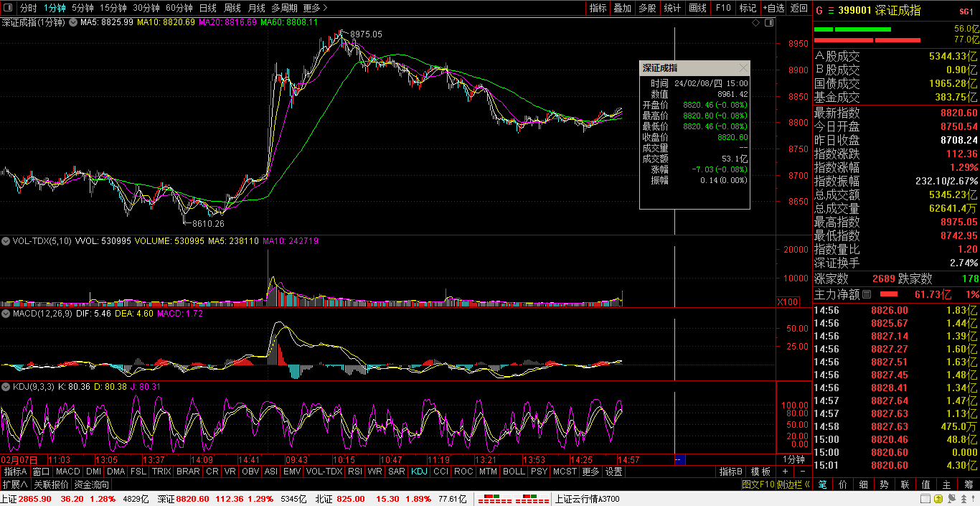This screenshot has height=506, width=980.
Task: Select the KDJ indicator tab
Action: point(419,472)
